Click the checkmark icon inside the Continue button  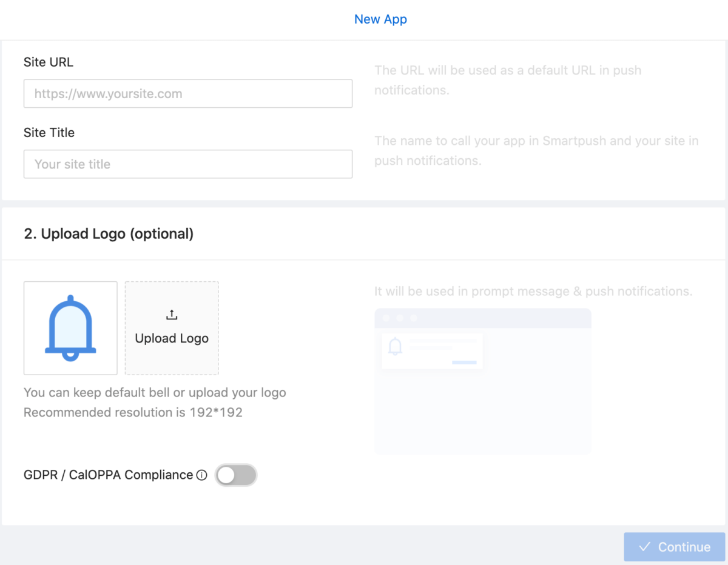[x=645, y=546]
